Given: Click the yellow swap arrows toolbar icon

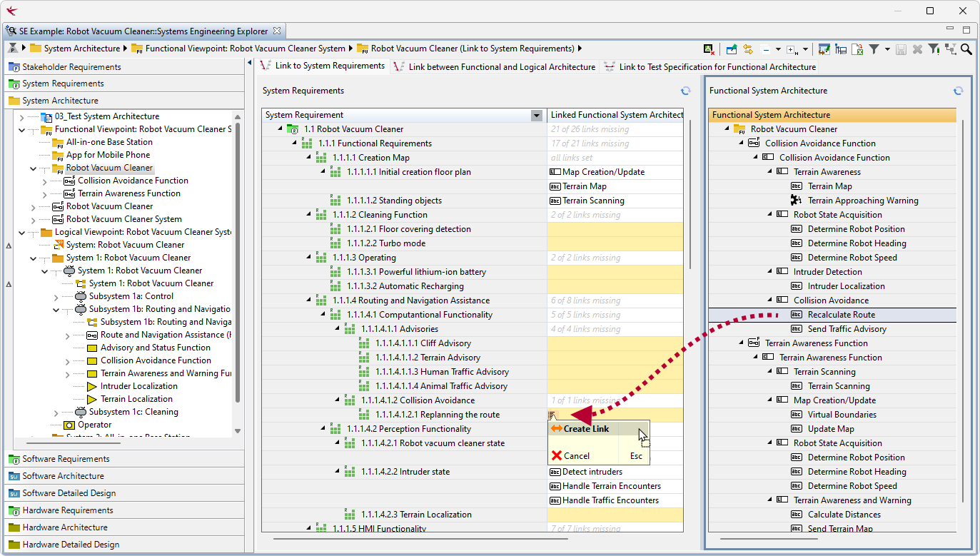Looking at the screenshot, I should coord(748,49).
